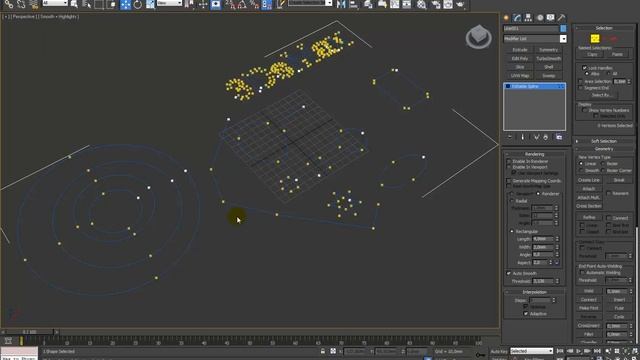This screenshot has height=360, width=640.
Task: Switch to the Display command panel
Action: pyautogui.click(x=551, y=18)
